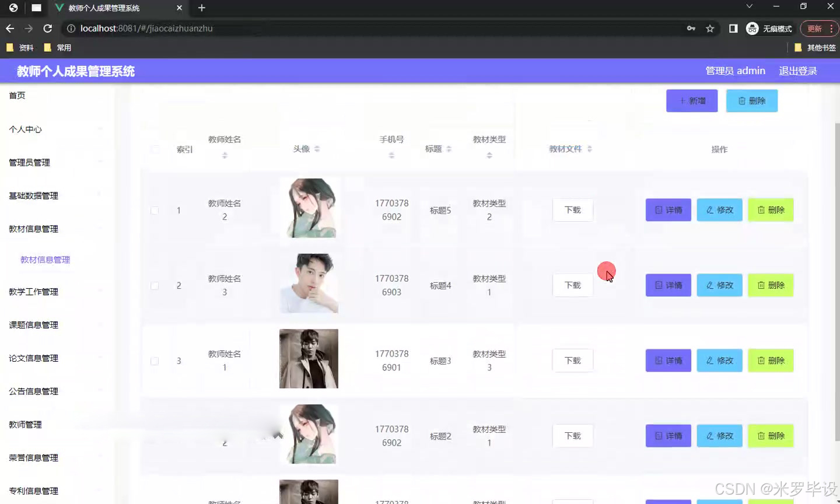Sort by 教材文件 column arrows
840x504 pixels.
point(590,149)
